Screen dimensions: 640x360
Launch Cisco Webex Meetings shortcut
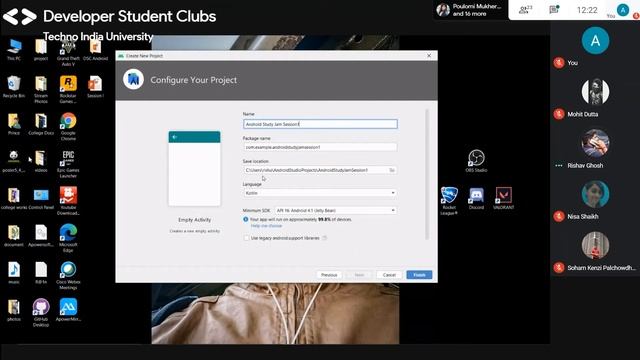tap(68, 276)
